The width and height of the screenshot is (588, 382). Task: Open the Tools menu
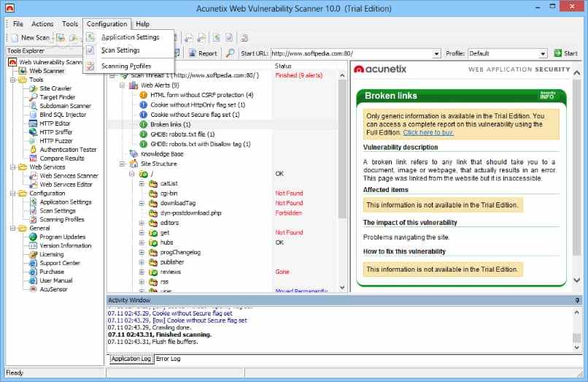point(70,23)
